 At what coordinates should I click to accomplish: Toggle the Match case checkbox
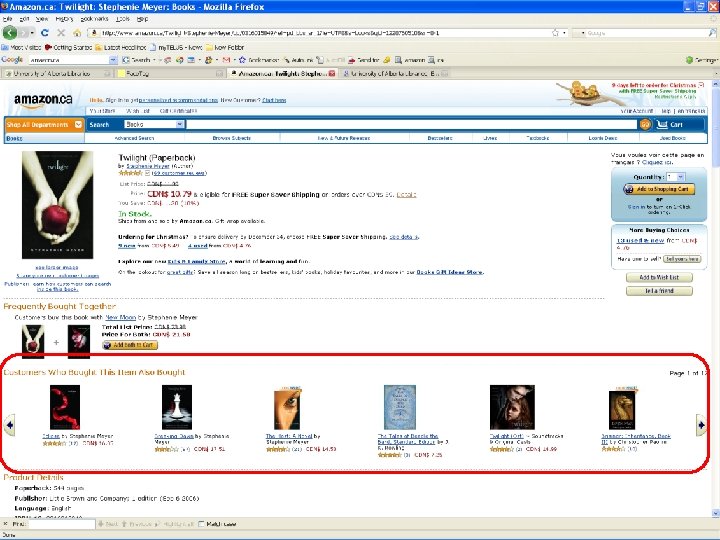click(201, 523)
